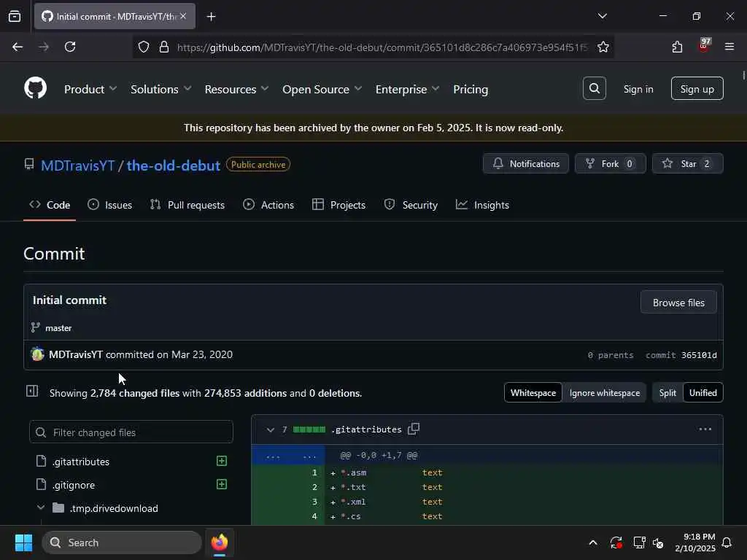Image resolution: width=747 pixels, height=560 pixels.
Task: Copy the .gitattributes file path icon
Action: pos(414,429)
